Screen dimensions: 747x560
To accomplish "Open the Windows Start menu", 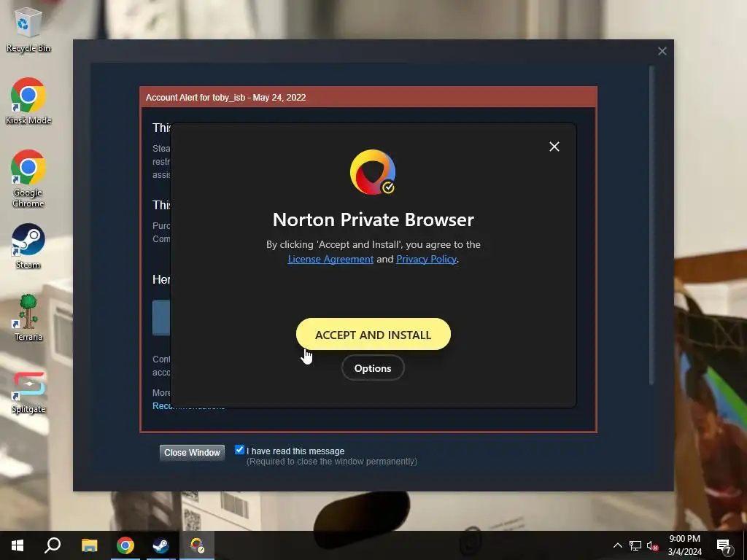I will tap(18, 545).
